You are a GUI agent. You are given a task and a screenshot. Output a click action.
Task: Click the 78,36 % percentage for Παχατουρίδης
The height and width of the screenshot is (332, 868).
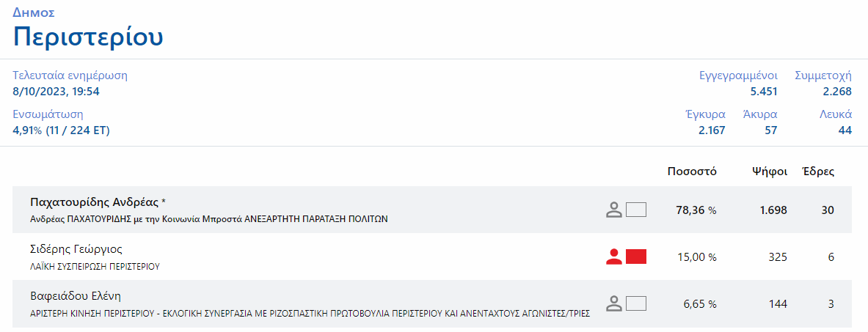coord(696,210)
